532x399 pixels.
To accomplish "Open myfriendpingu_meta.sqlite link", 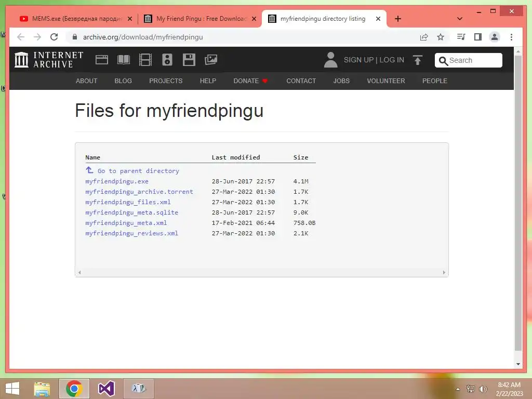I will (131, 212).
